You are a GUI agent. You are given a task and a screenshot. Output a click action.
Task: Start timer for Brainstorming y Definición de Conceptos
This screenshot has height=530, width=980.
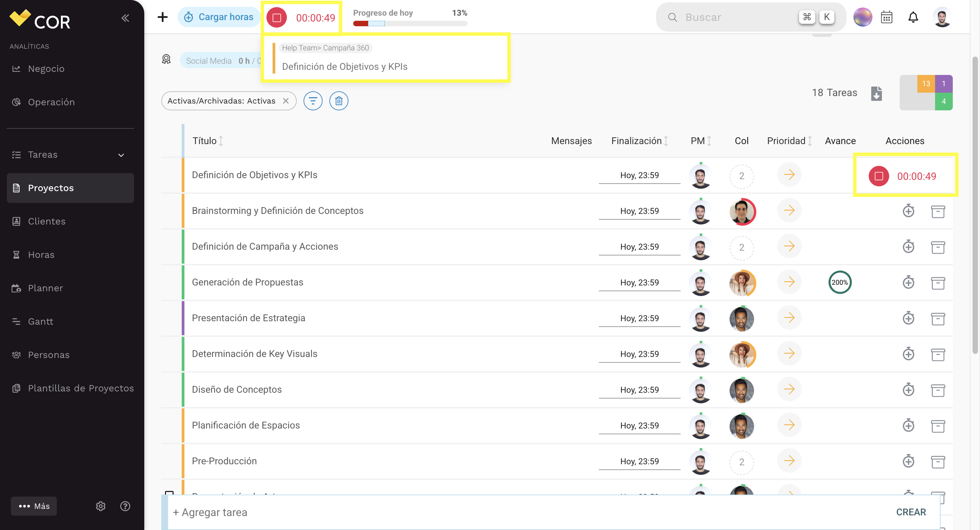point(909,211)
